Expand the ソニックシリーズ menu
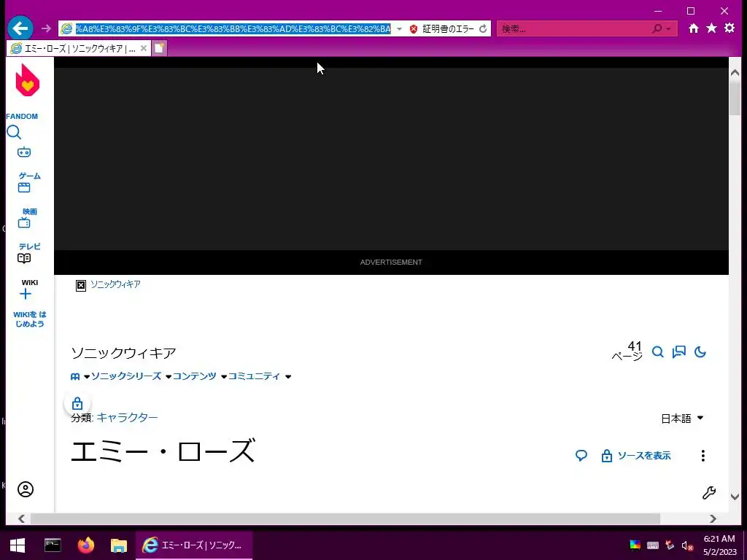This screenshot has width=747, height=560. 126,376
